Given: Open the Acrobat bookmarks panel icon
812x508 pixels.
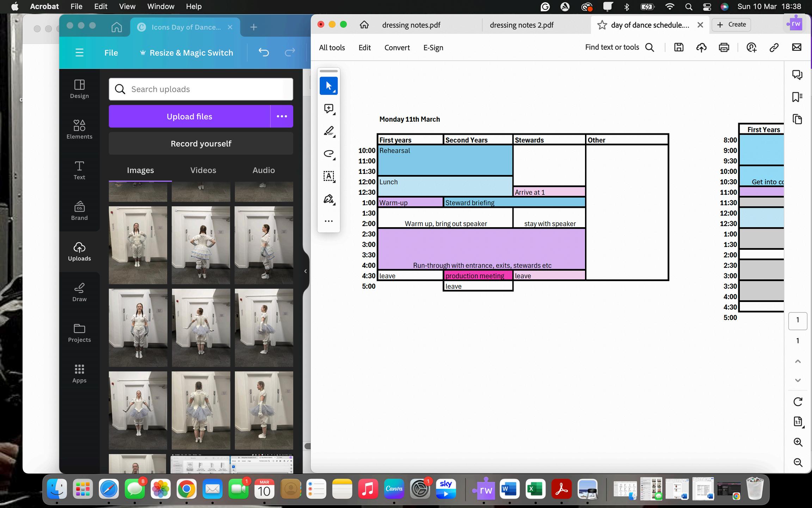Looking at the screenshot, I should pos(797,97).
